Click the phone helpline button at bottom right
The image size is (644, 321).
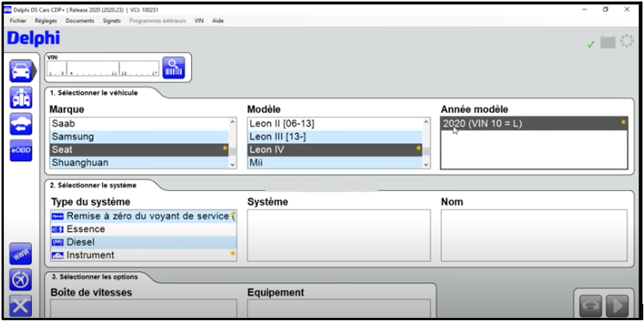(590, 306)
